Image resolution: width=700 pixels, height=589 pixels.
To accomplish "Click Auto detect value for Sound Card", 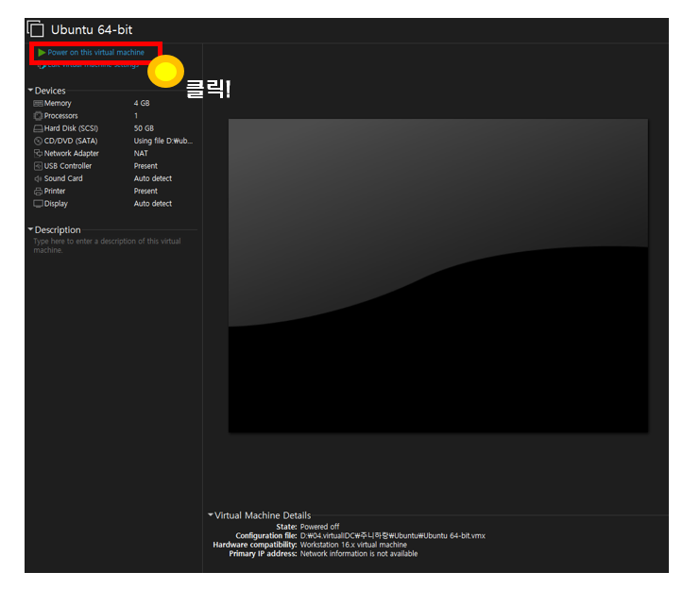I will pyautogui.click(x=153, y=178).
